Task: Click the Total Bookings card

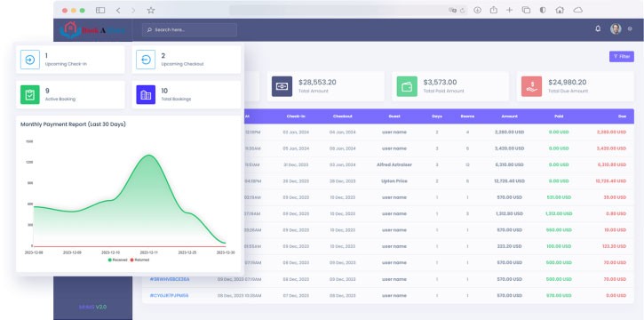Action: (x=187, y=95)
